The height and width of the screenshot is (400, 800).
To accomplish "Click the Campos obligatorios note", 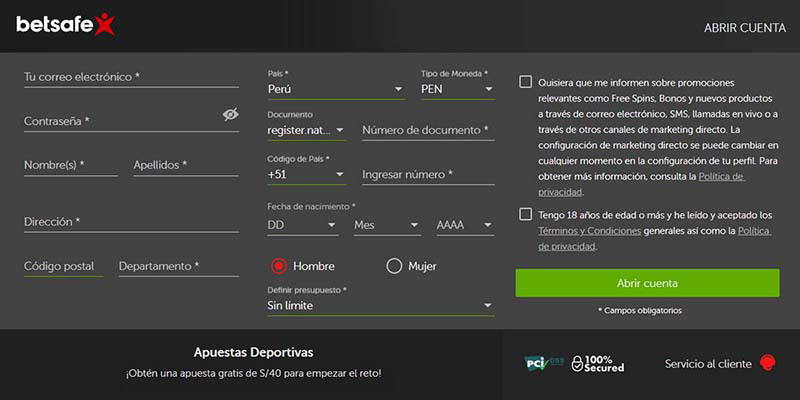I will 640,310.
